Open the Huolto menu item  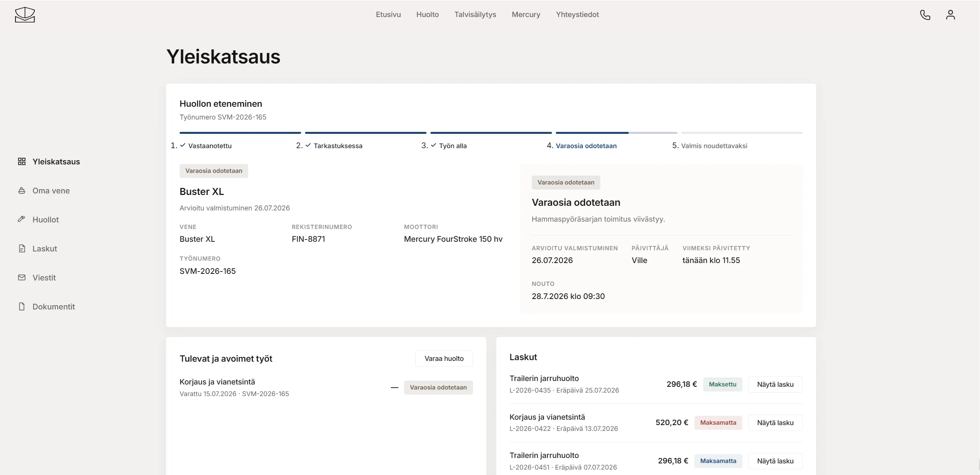(x=427, y=14)
